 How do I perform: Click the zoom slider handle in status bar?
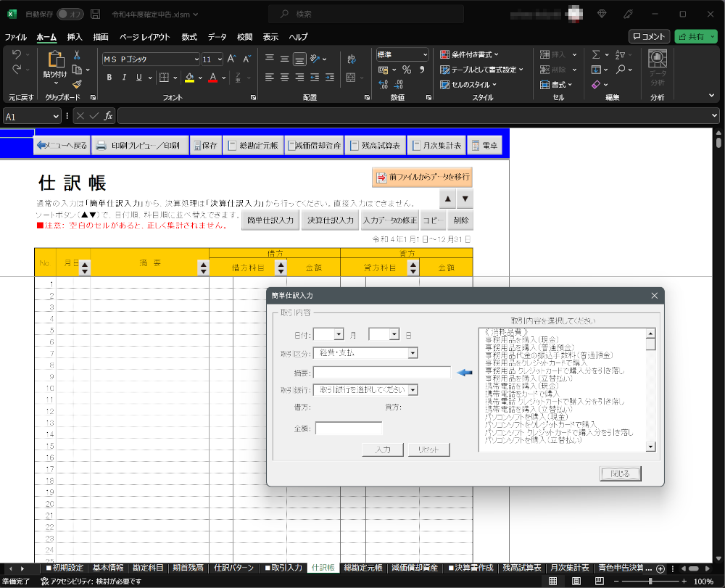(650, 581)
